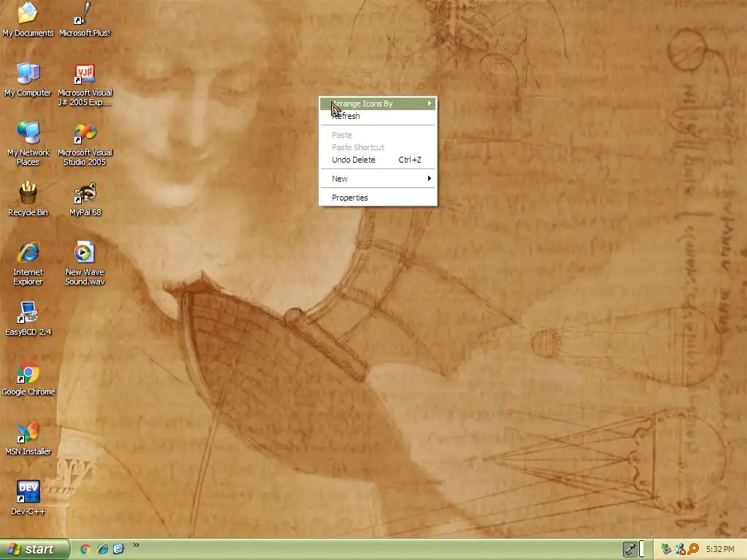Select the EasyBCD 2.4 shortcut

28,319
